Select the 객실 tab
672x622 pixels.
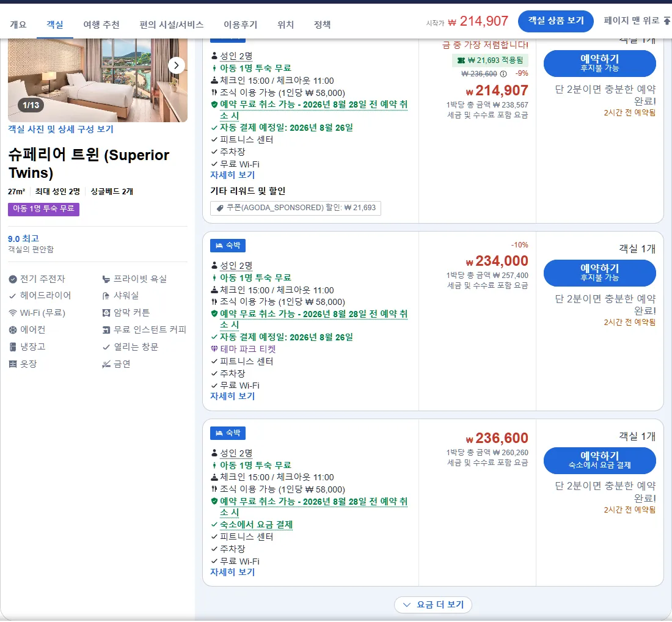point(55,24)
